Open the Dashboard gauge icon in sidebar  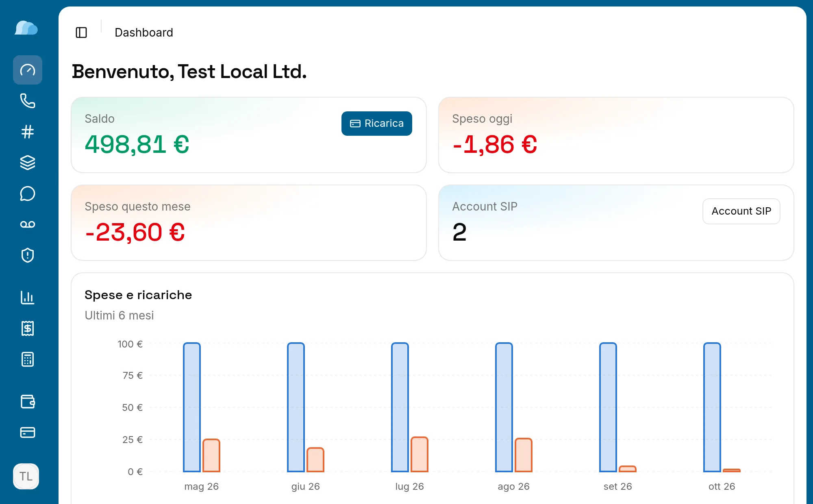tap(28, 70)
